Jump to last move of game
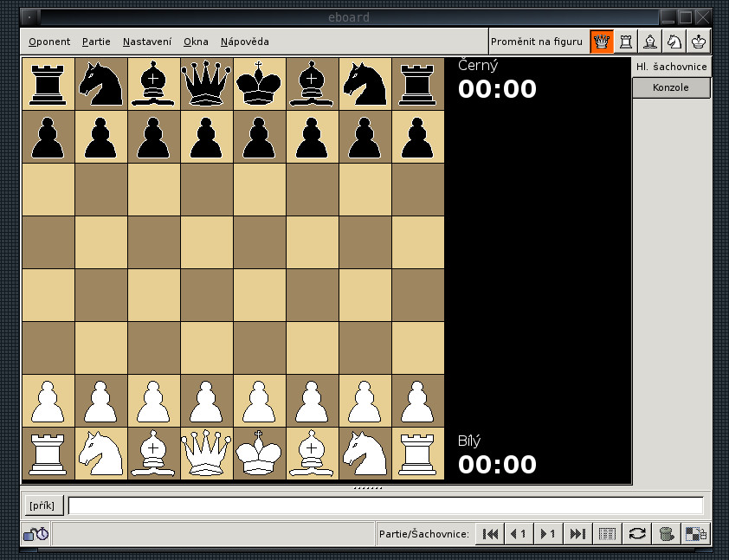The width and height of the screenshot is (729, 560). coord(577,534)
